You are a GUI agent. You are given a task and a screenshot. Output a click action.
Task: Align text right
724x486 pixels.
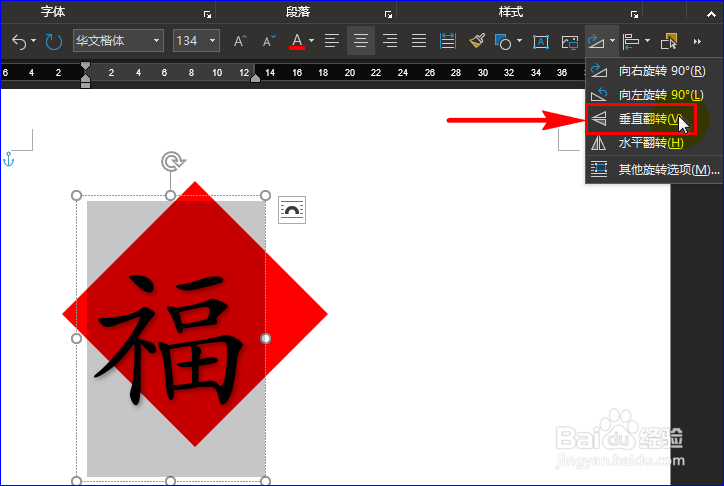[x=390, y=41]
